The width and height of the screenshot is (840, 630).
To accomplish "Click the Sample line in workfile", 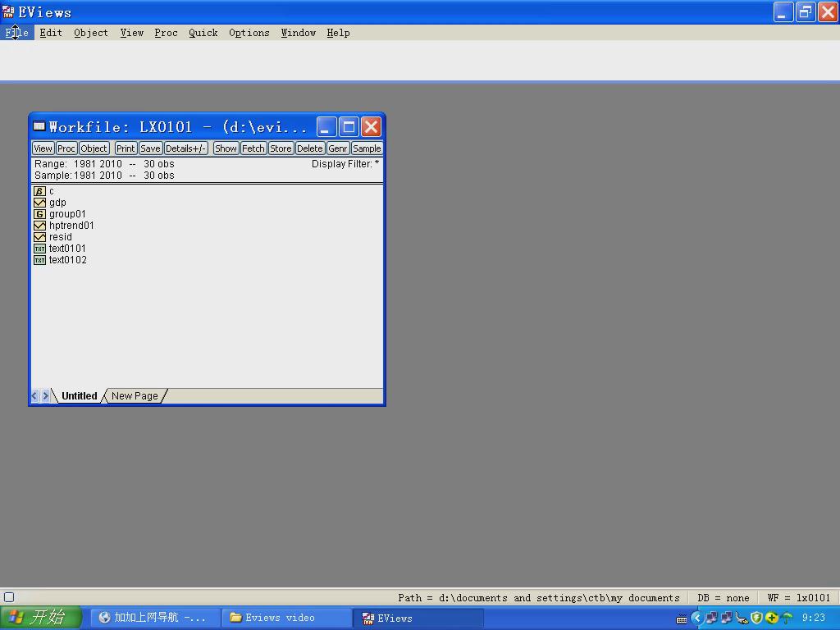I will (104, 176).
